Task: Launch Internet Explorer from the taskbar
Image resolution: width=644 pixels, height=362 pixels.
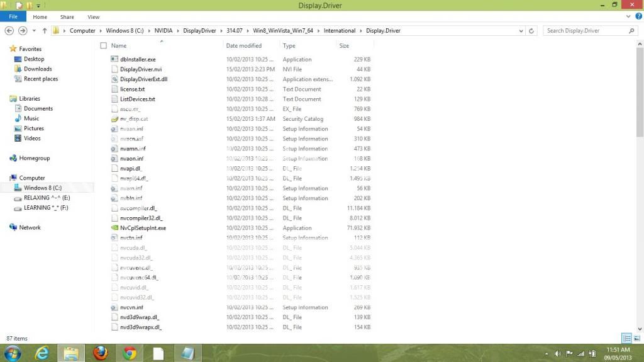Action: [42, 353]
